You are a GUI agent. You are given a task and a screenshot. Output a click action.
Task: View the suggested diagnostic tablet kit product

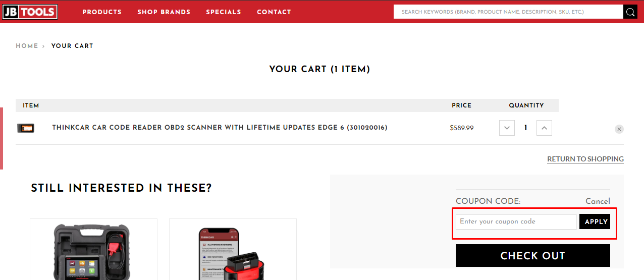pyautogui.click(x=93, y=250)
